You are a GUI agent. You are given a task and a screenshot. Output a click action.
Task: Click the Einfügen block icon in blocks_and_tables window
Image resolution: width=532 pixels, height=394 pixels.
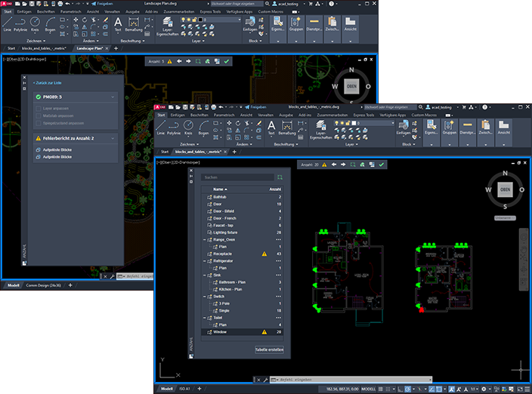tap(404, 128)
